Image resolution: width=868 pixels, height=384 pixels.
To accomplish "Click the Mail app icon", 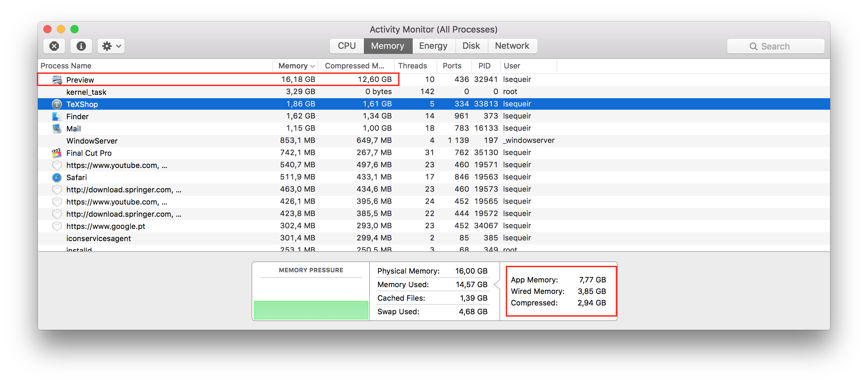I will 57,129.
